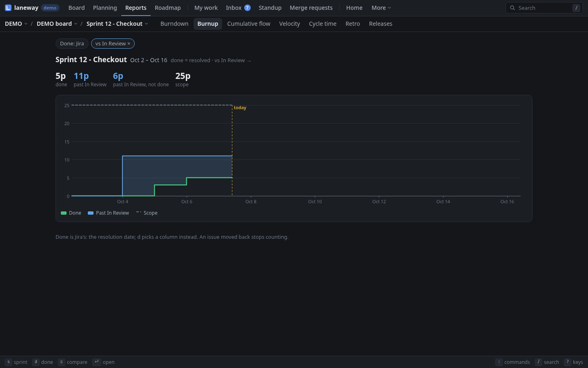
Task: Open the Inbox with 7 notifications
Action: pyautogui.click(x=238, y=8)
